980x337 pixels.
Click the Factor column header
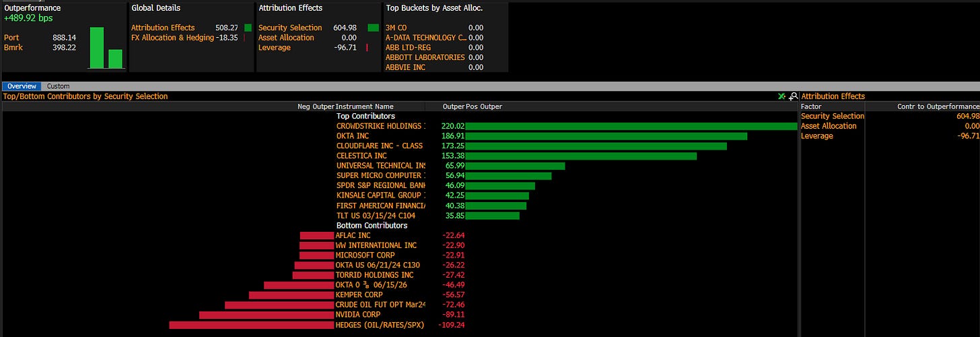(x=811, y=106)
